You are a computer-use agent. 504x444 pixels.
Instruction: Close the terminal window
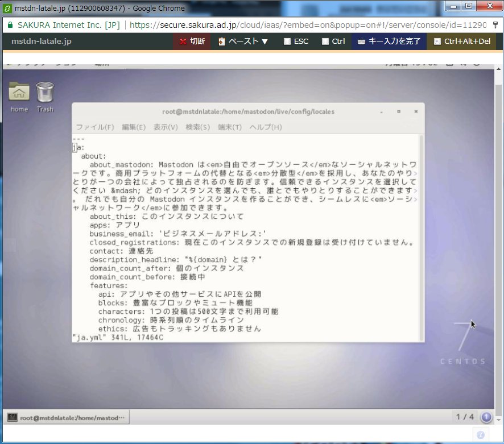tap(416, 111)
